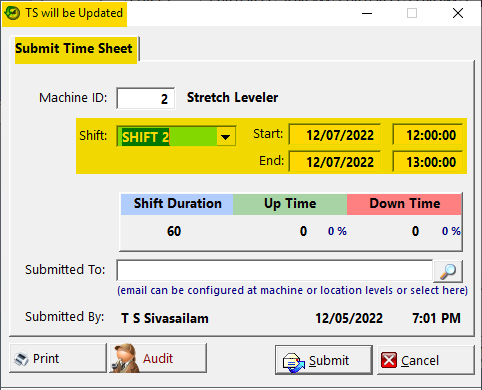The height and width of the screenshot is (390, 482).
Task: Minimize the time sheet window
Action: (x=367, y=13)
